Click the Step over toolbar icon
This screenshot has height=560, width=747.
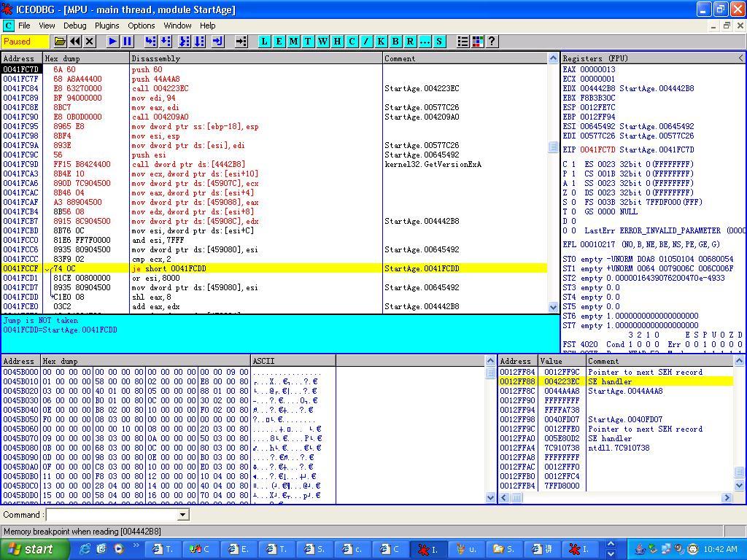click(x=166, y=42)
